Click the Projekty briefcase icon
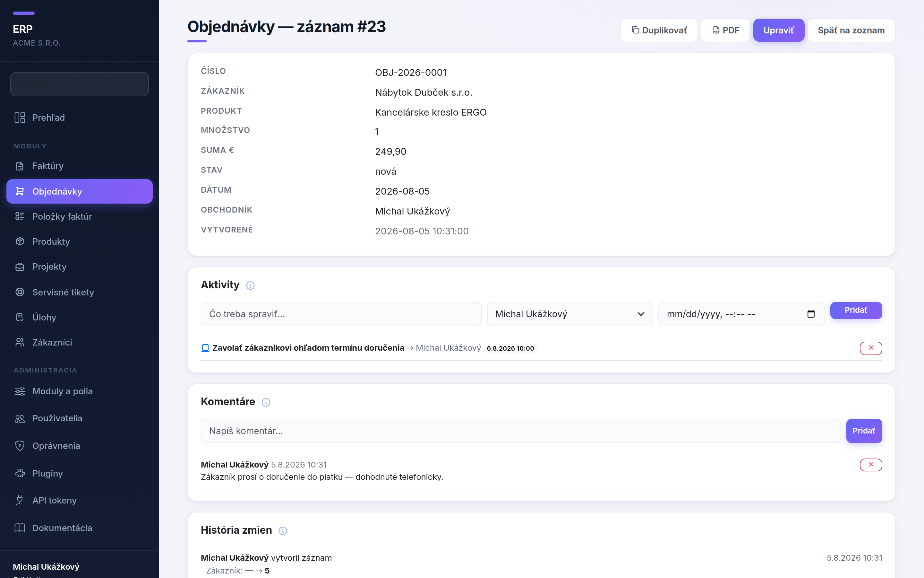Image resolution: width=924 pixels, height=578 pixels. click(20, 267)
